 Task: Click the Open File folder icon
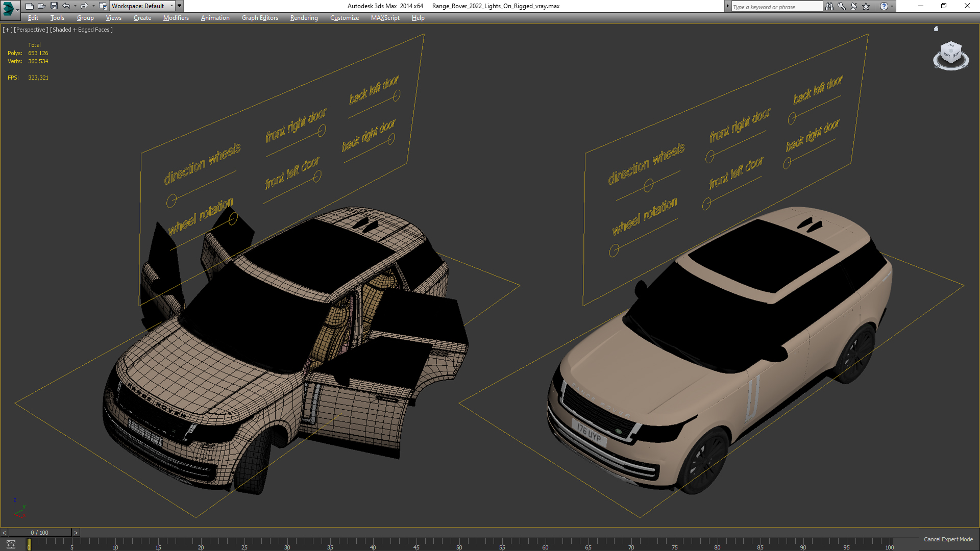(x=41, y=6)
